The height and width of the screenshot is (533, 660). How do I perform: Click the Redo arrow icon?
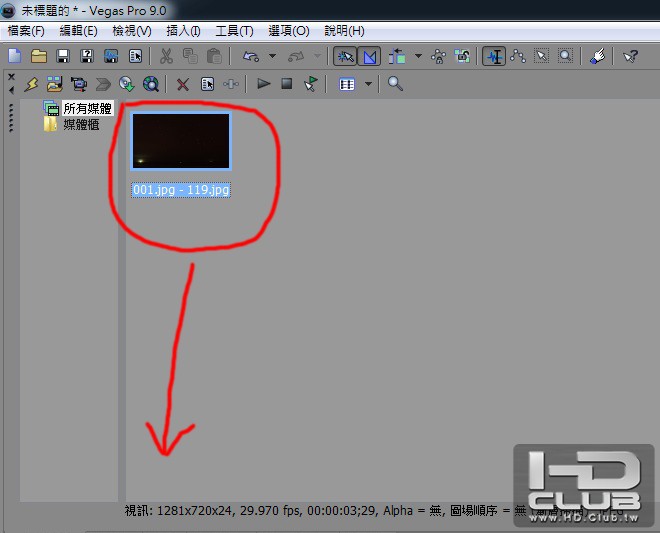[x=296, y=56]
